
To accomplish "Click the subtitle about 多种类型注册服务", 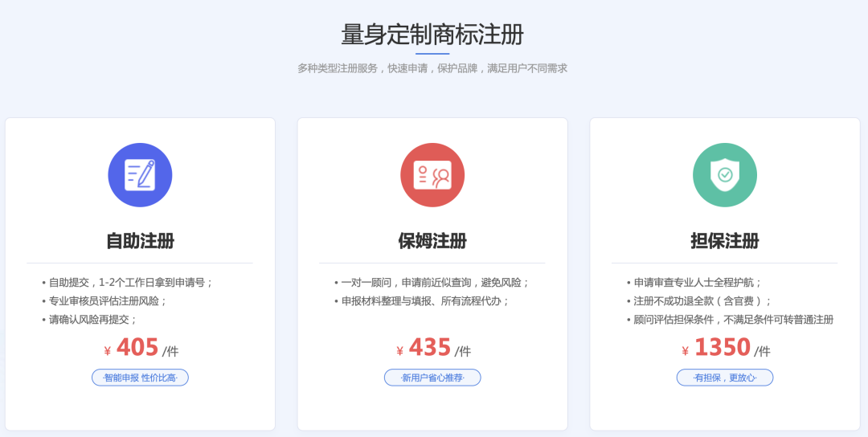I will point(432,68).
